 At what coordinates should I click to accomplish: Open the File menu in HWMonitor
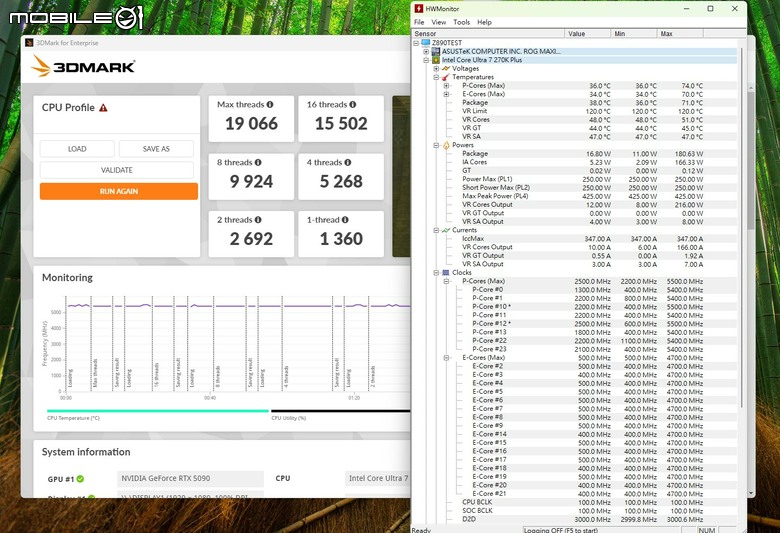point(419,22)
